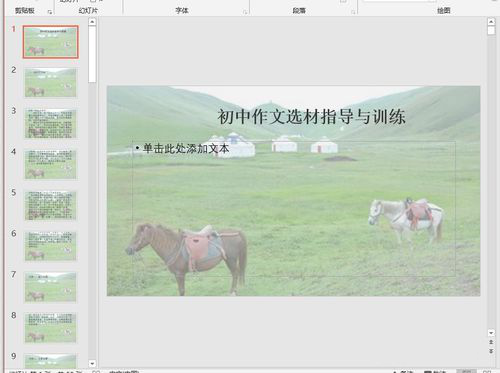Click the placeholder 单击此处添加文本
Screen dimensions: 500x373
(x=186, y=148)
